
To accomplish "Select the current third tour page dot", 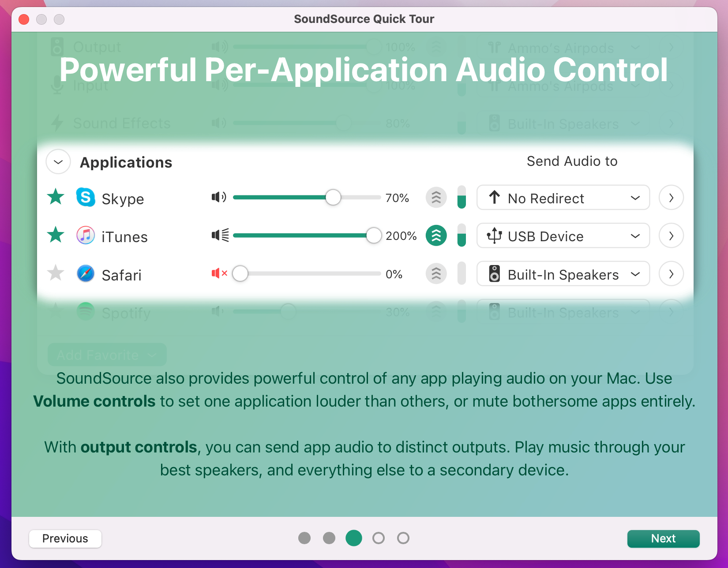I will 354,538.
